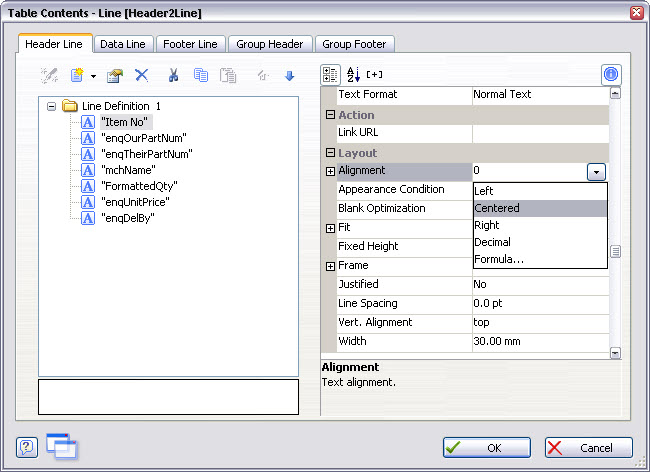Click the blue X delete icon
This screenshot has width=650, height=472.
[x=142, y=75]
